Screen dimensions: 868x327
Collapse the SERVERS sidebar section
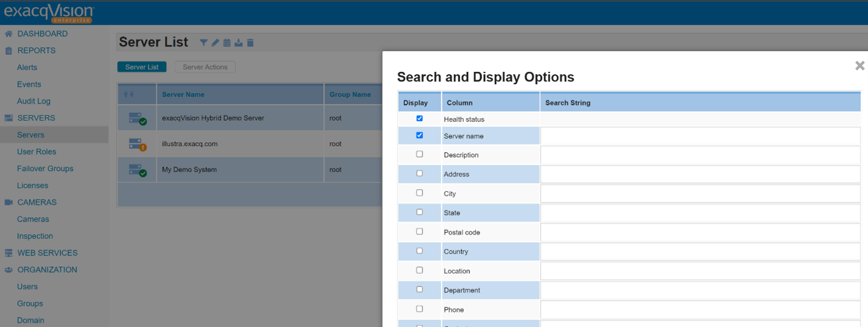36,118
